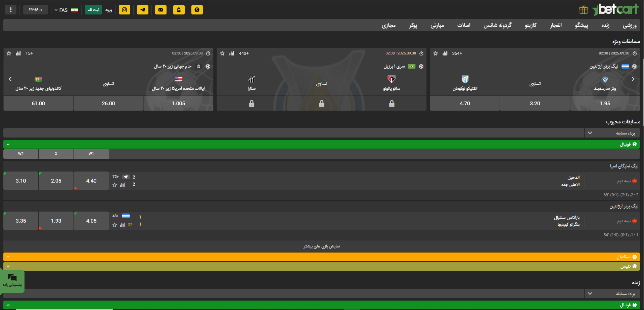
Task: Click the green ثبت نام register button
Action: pos(93,10)
